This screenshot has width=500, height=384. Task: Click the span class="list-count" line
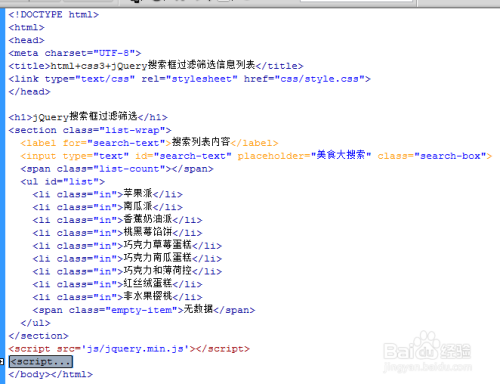coord(117,169)
